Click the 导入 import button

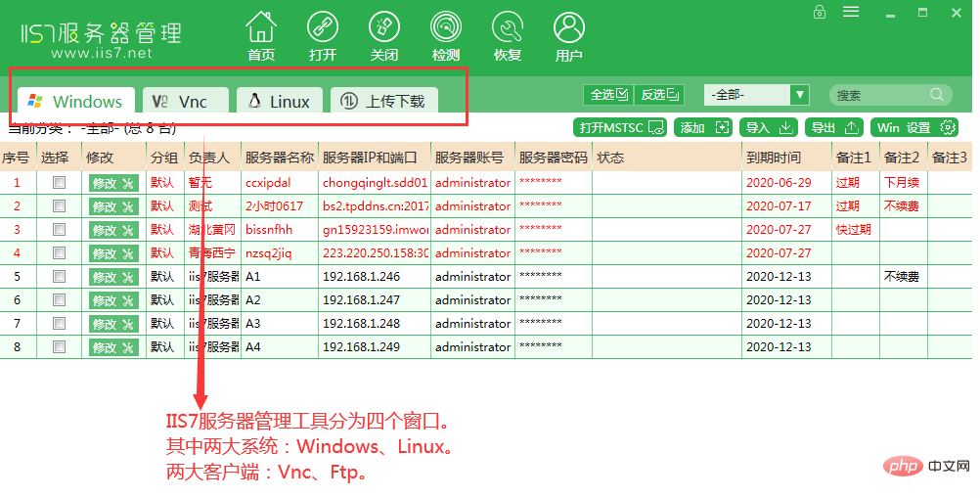(x=768, y=127)
